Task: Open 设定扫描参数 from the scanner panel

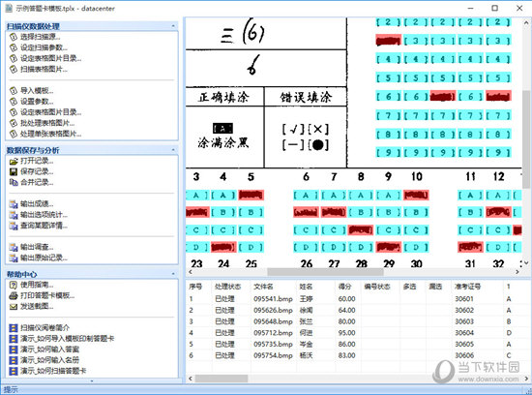Action: (x=44, y=47)
